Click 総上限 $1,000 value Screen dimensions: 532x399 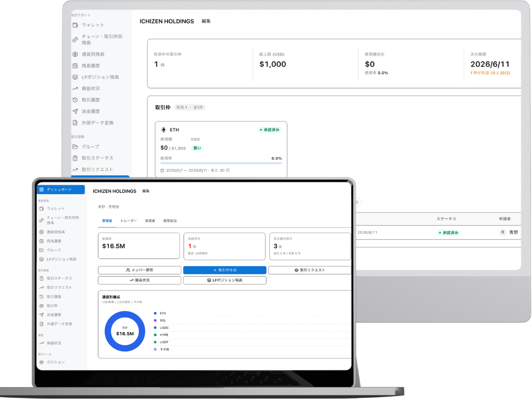pos(273,64)
